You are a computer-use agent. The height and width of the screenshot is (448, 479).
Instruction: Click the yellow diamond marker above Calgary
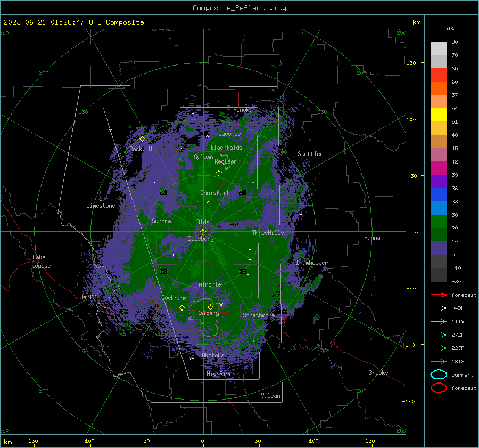[210, 307]
